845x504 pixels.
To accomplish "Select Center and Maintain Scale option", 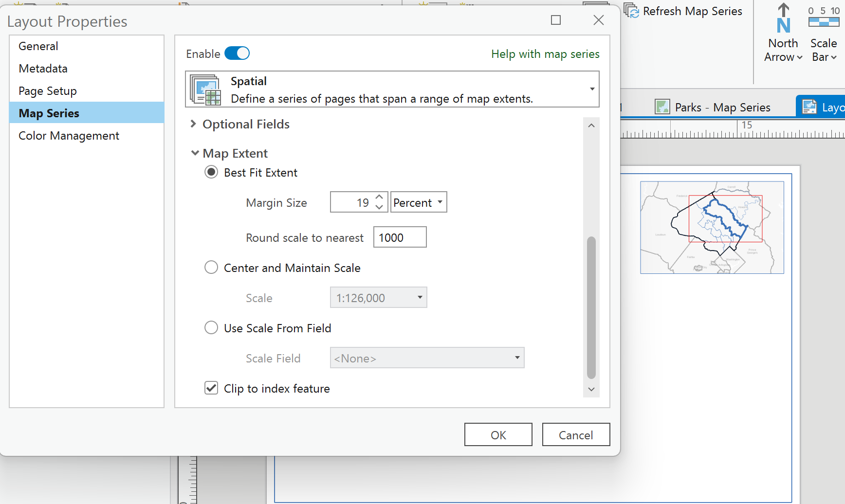I will (211, 267).
